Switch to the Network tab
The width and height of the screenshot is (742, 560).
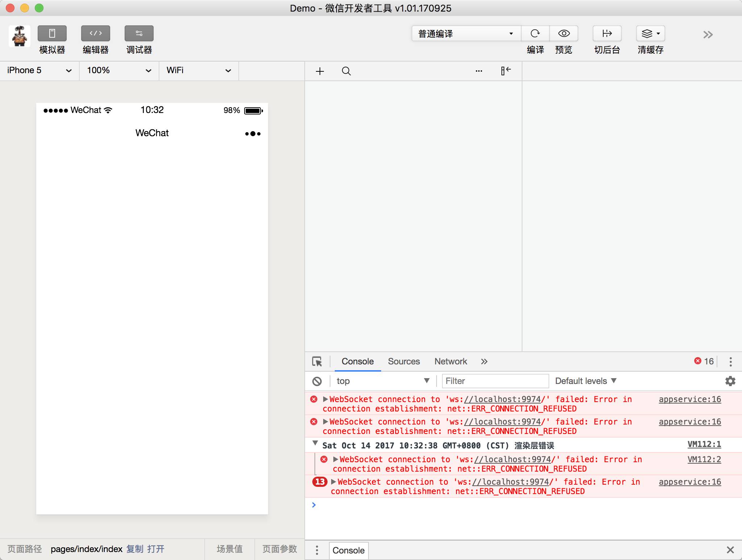[451, 362]
